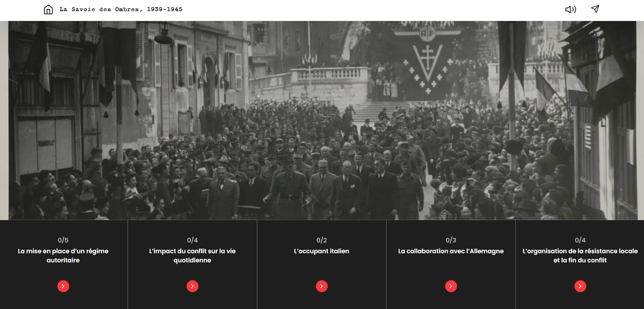Viewport: 644px width, 309px height.
Task: Open the occupant italien chapter arrow
Action: (x=322, y=286)
